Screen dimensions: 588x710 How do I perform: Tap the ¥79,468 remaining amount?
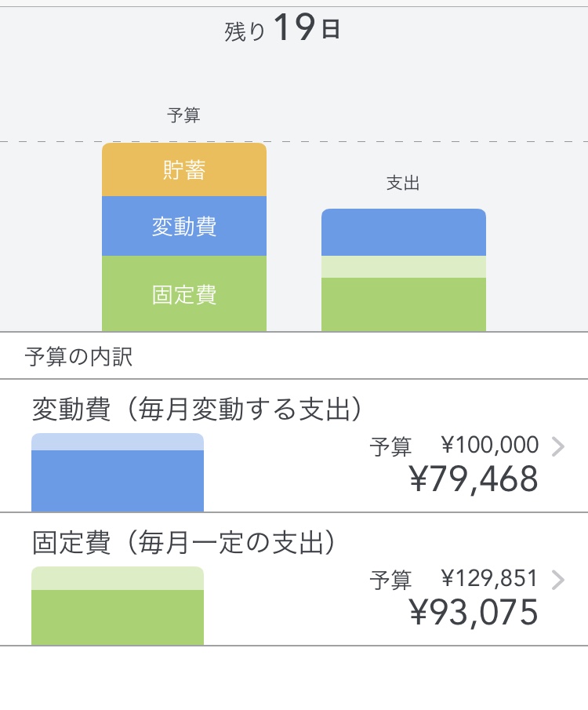474,479
